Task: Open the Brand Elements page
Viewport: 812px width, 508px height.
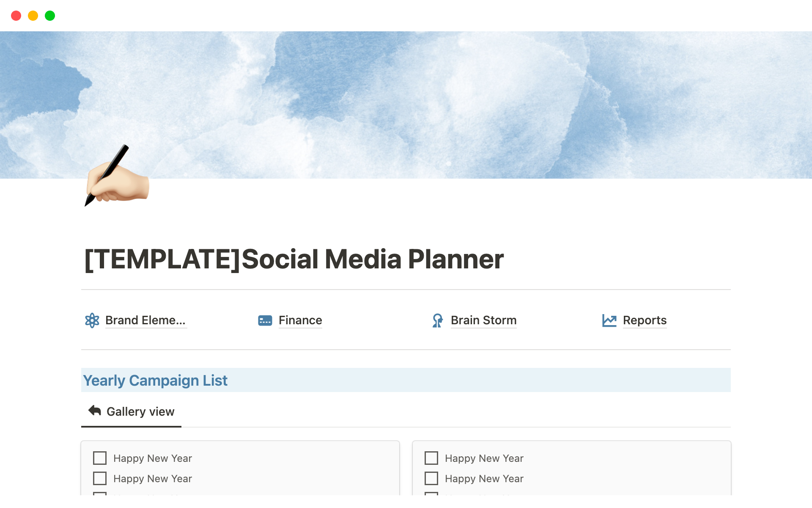Action: (145, 320)
